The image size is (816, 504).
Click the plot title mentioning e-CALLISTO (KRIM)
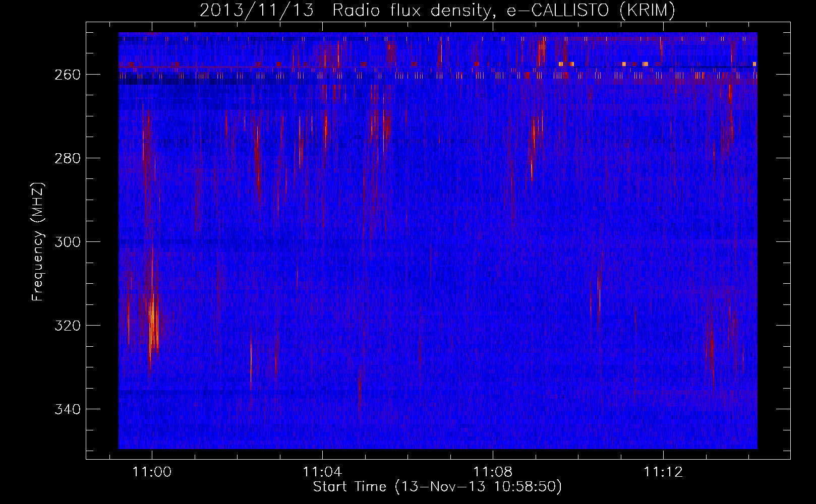[437, 10]
